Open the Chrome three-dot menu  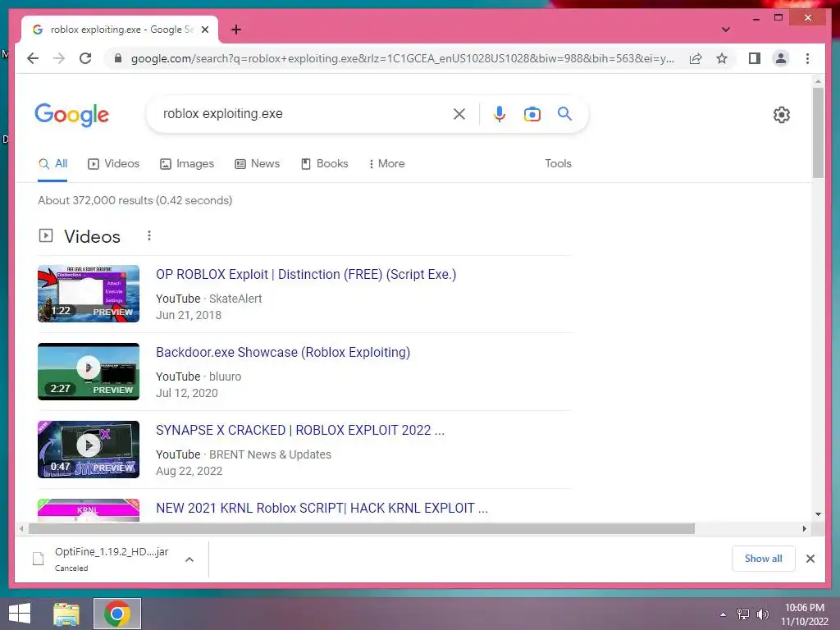tap(807, 58)
